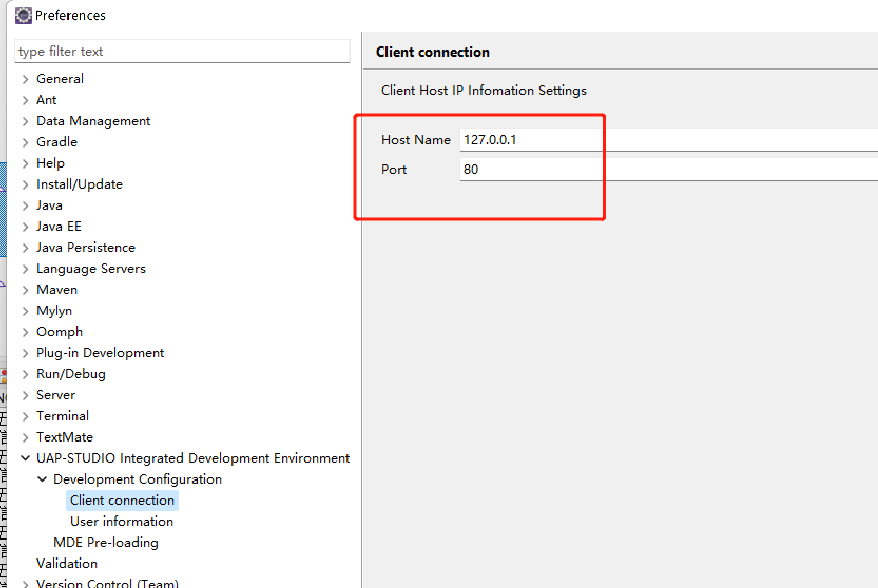
Task: Expand the Plug-in Development node
Action: pyautogui.click(x=26, y=352)
